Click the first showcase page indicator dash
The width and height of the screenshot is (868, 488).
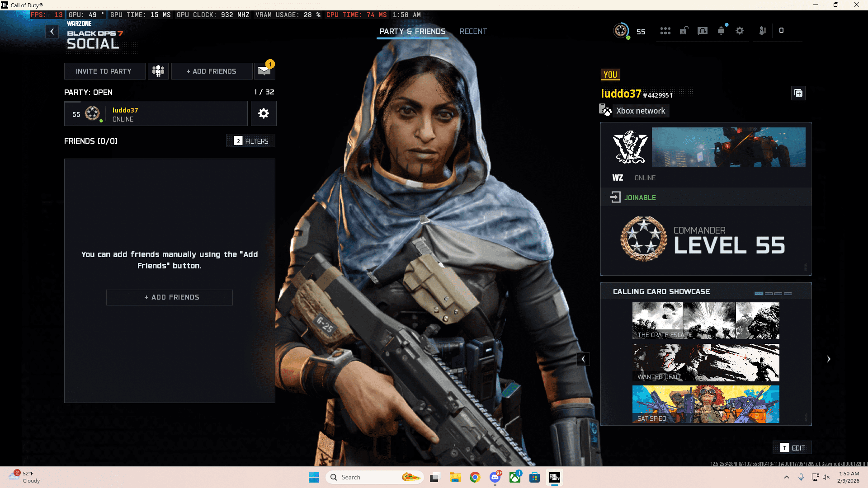pyautogui.click(x=759, y=294)
